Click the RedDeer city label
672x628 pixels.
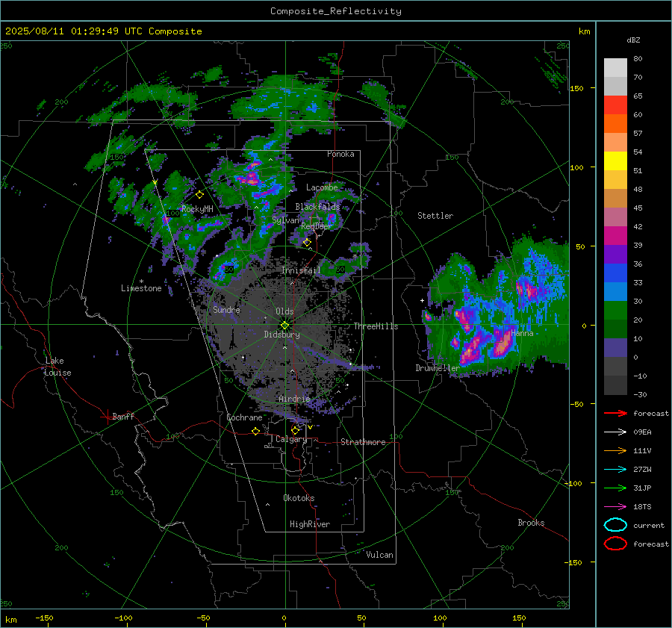point(317,226)
